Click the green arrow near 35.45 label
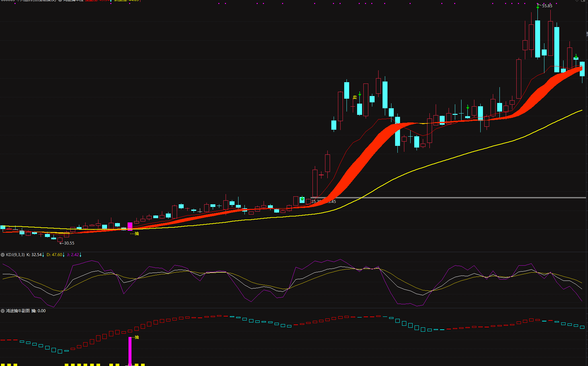The height and width of the screenshot is (366, 588). [x=302, y=199]
